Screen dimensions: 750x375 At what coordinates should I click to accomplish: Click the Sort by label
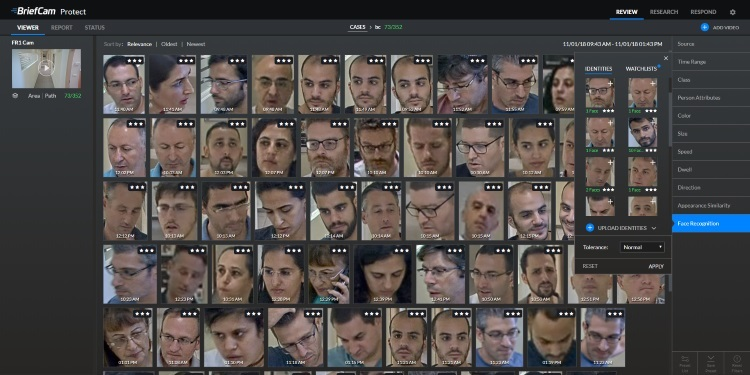point(113,44)
